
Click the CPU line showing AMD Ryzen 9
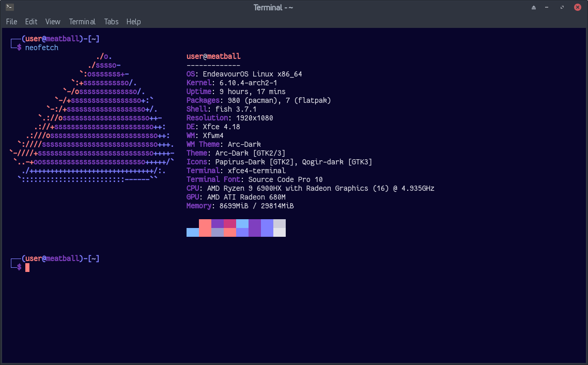310,188
